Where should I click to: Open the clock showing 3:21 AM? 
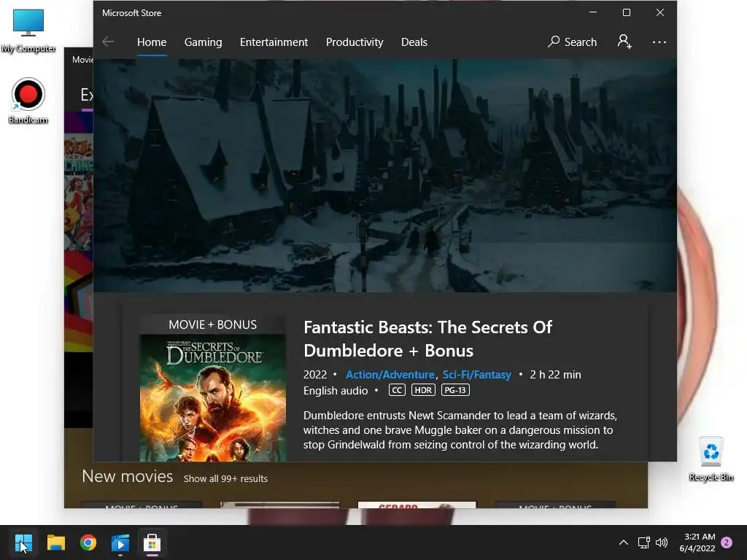tap(697, 542)
